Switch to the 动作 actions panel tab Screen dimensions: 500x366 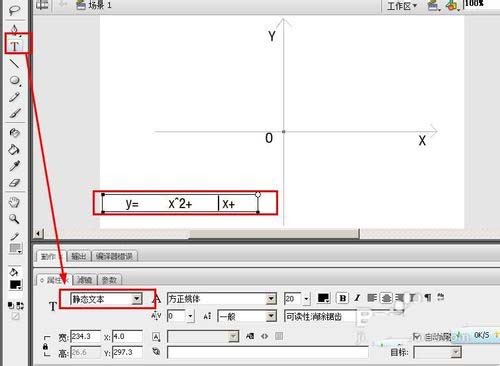point(51,256)
